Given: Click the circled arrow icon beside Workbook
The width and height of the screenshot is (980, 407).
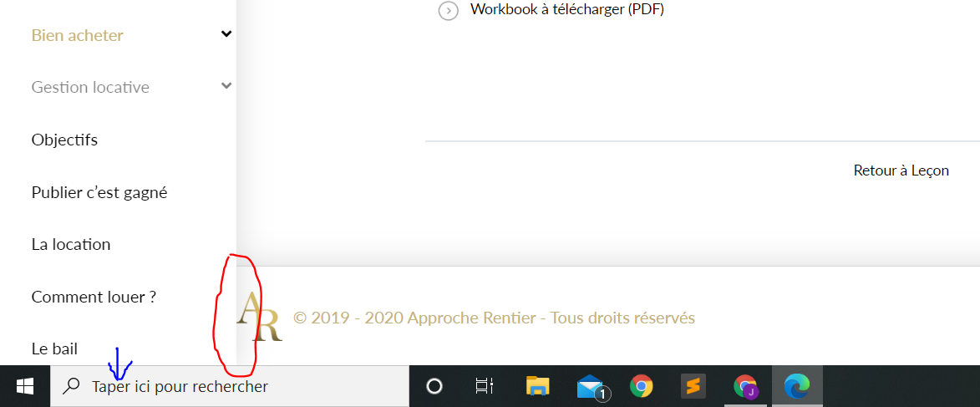Looking at the screenshot, I should (x=449, y=11).
